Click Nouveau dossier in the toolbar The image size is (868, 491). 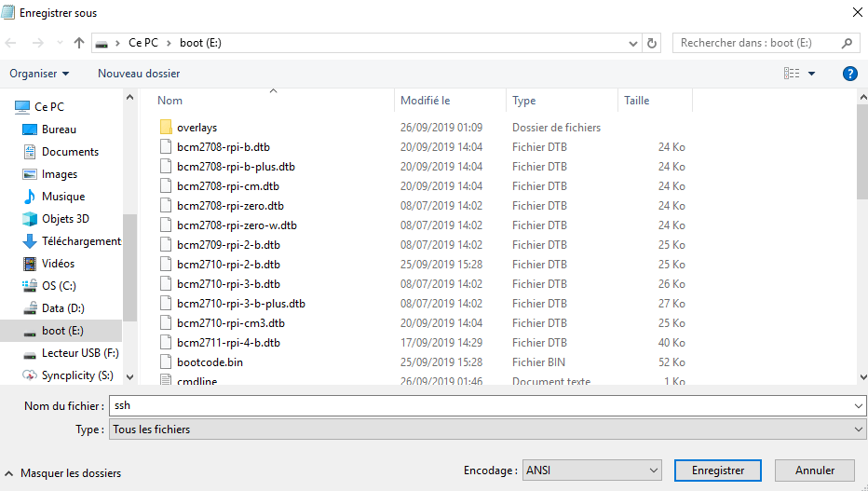pos(139,74)
